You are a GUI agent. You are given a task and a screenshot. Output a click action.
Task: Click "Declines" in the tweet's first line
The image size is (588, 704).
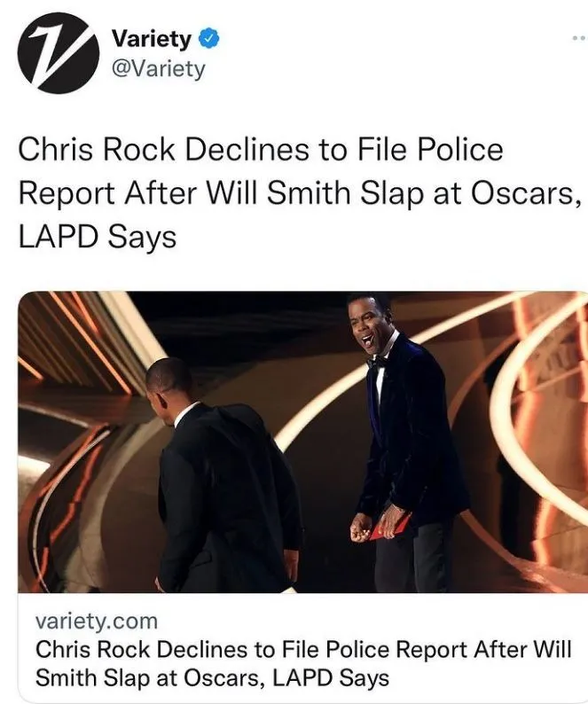tap(247, 149)
